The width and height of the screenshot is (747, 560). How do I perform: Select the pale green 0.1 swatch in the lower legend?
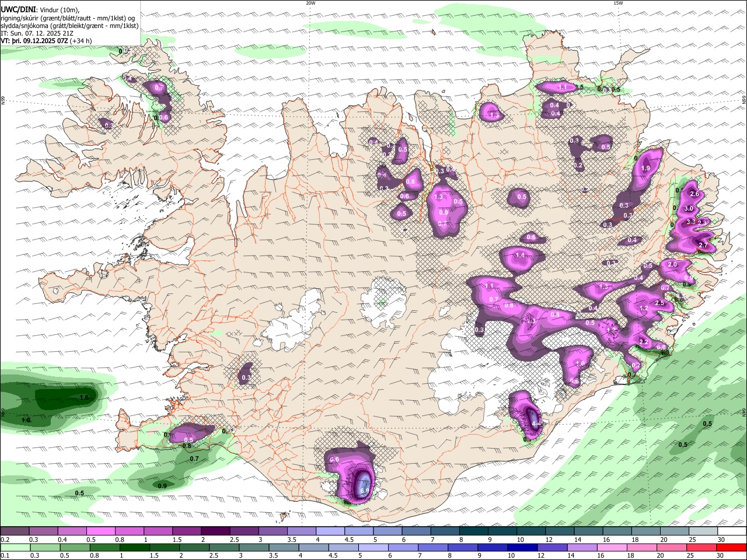[15, 547]
